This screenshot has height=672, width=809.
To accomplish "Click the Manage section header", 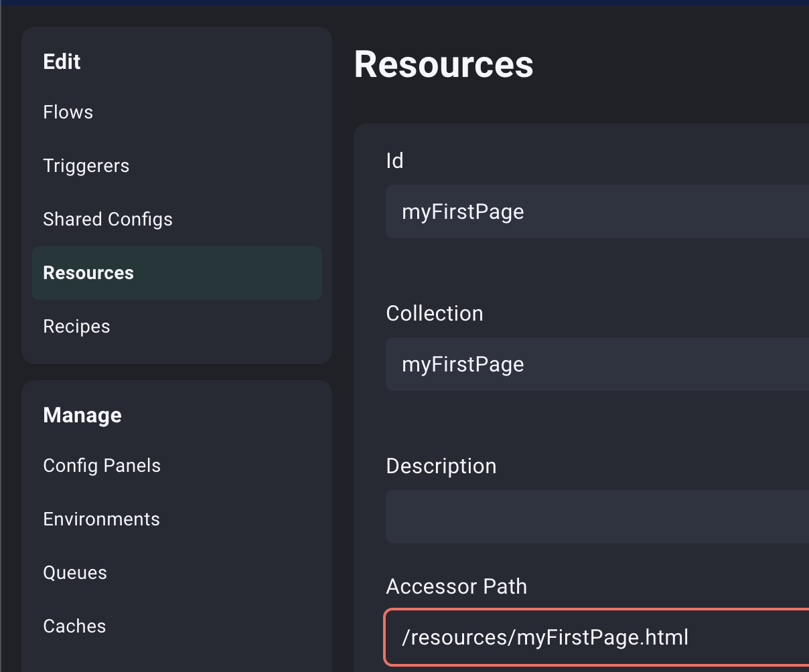I will click(82, 415).
